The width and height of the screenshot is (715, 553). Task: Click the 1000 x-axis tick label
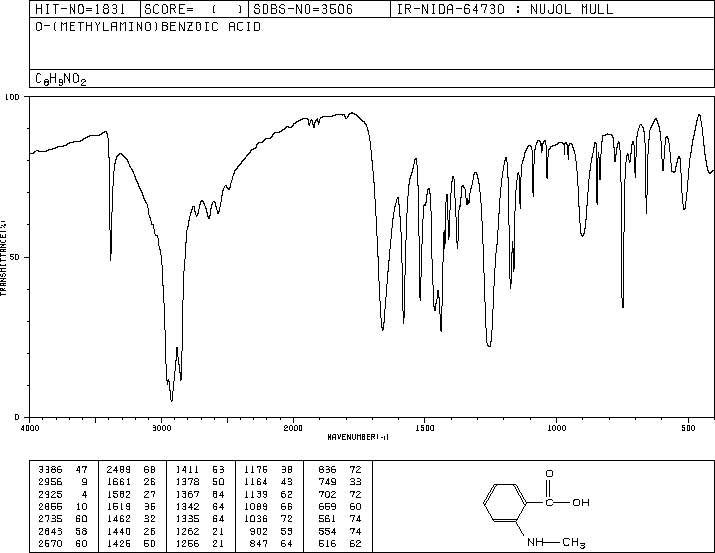click(556, 428)
